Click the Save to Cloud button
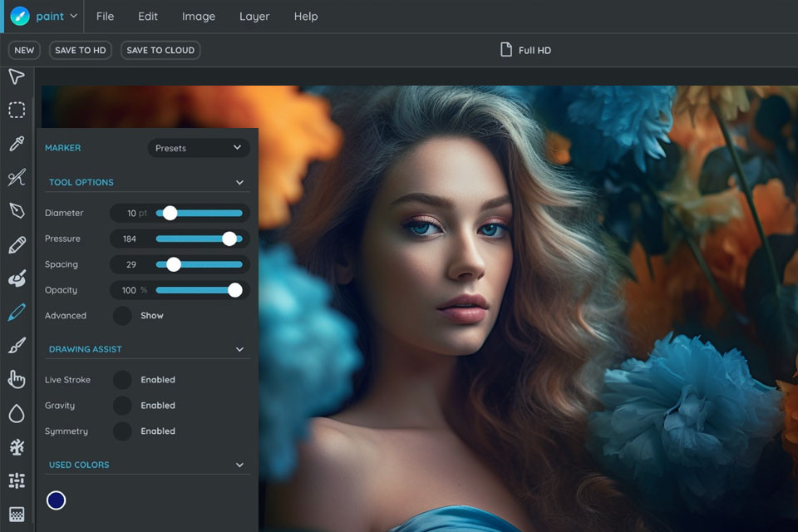798x532 pixels. tap(160, 50)
